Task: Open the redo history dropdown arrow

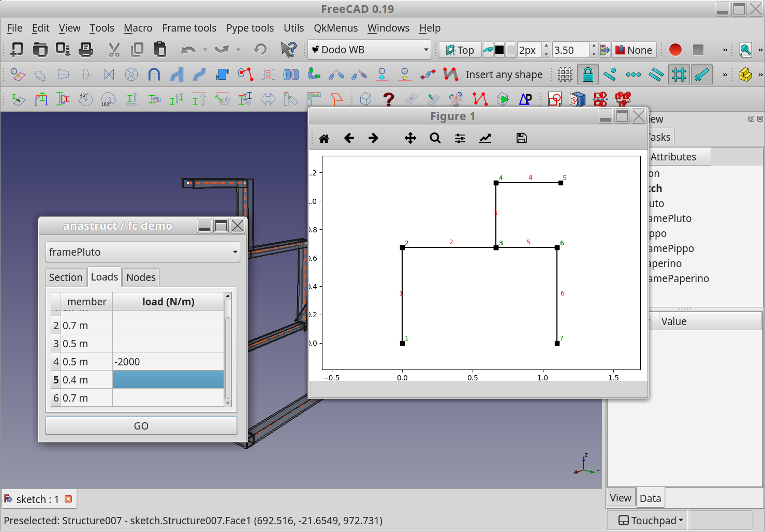Action: click(x=238, y=50)
